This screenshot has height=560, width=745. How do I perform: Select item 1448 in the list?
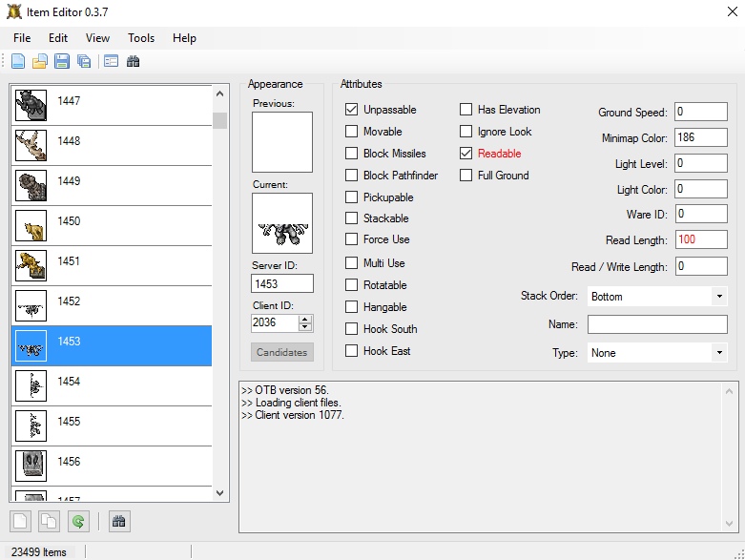tap(112, 145)
